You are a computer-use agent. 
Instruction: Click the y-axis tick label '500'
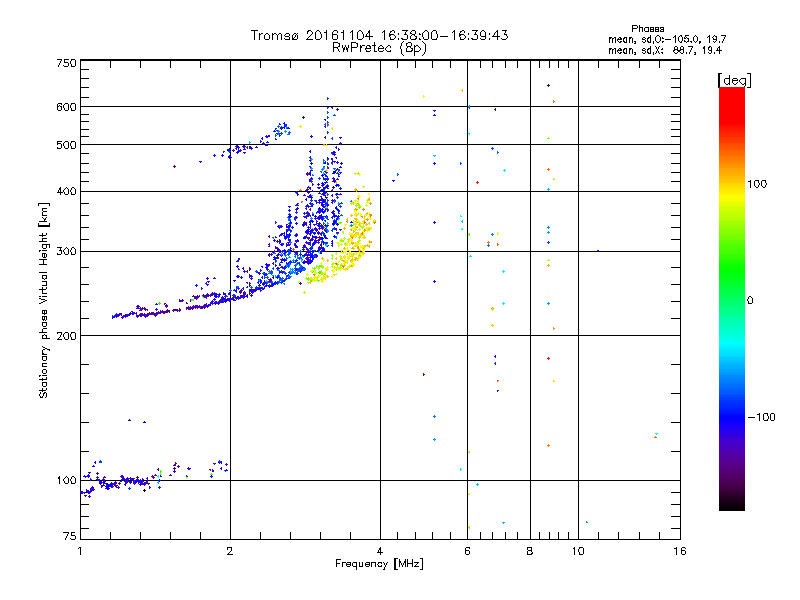point(66,145)
